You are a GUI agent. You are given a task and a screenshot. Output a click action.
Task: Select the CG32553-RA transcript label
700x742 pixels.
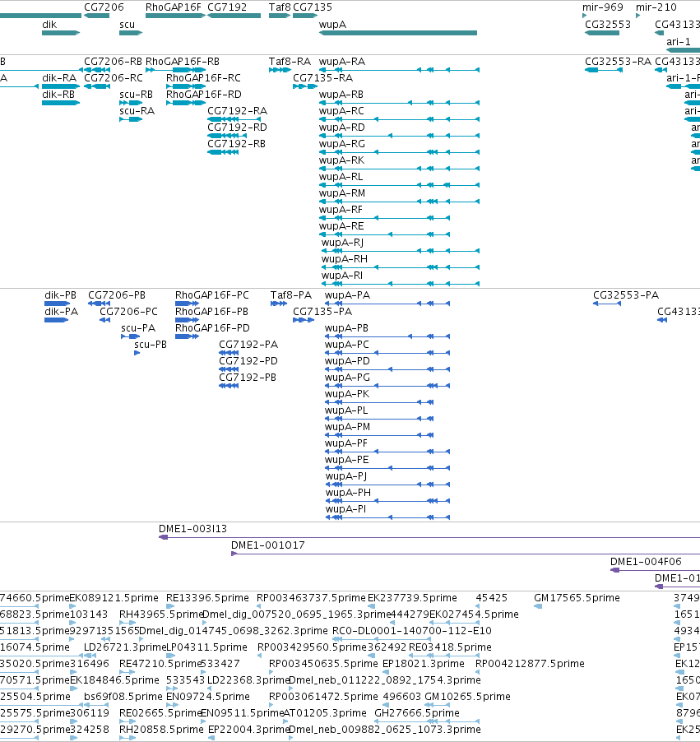[618, 62]
